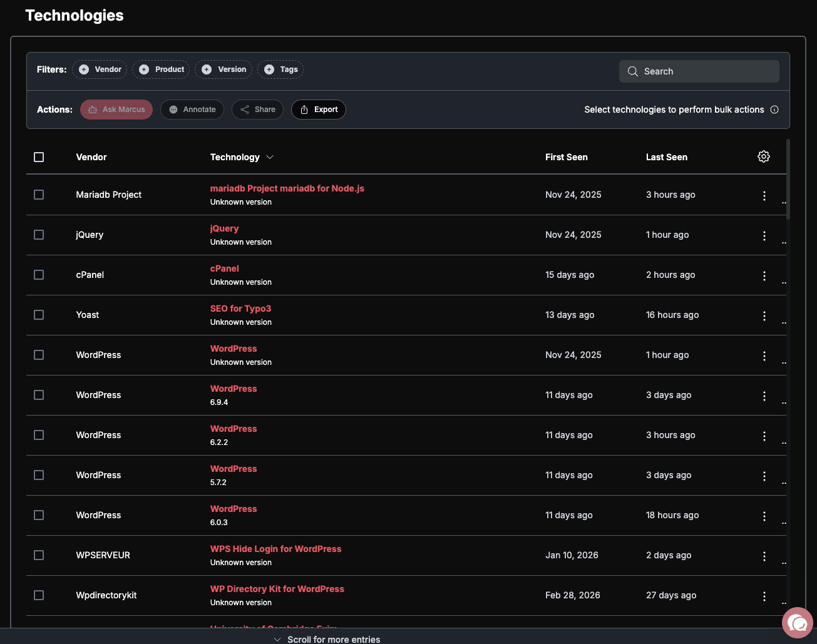Click the 13 days ago first seen value
This screenshot has height=644, width=817.
point(570,315)
